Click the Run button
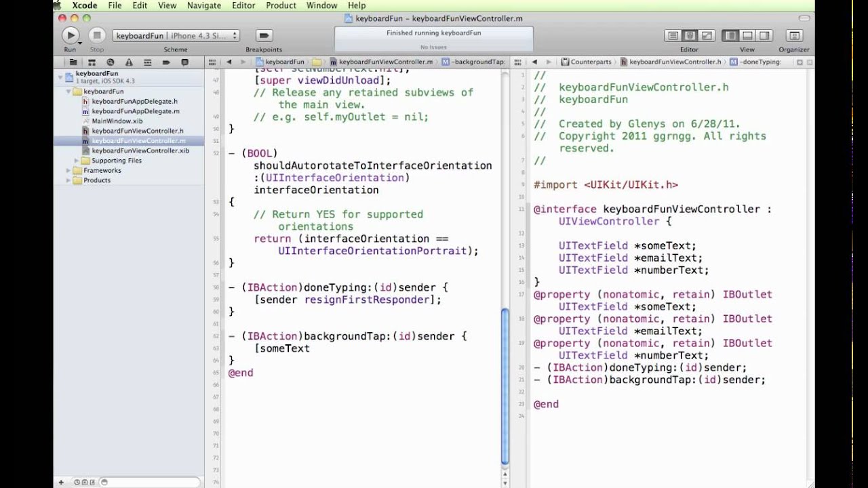The height and width of the screenshot is (488, 868). [x=70, y=35]
